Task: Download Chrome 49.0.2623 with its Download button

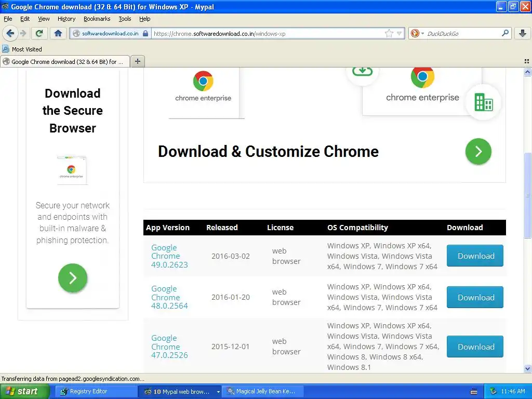Action: [x=475, y=256]
